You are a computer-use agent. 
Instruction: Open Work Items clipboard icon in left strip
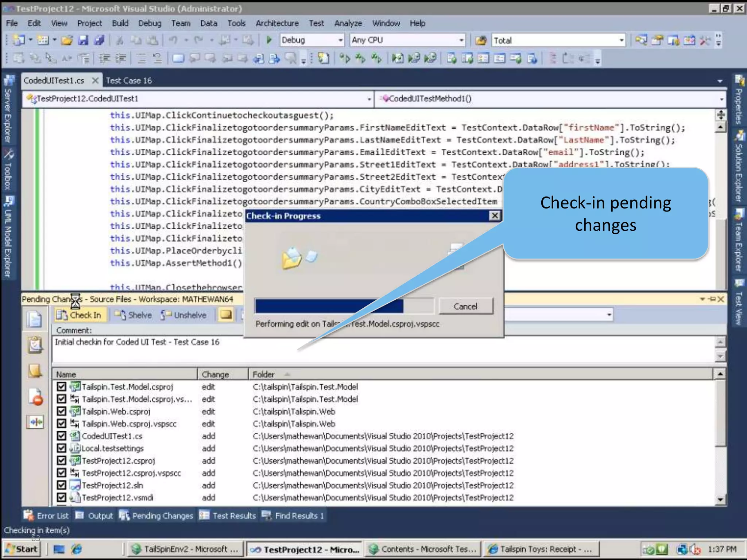click(x=35, y=345)
